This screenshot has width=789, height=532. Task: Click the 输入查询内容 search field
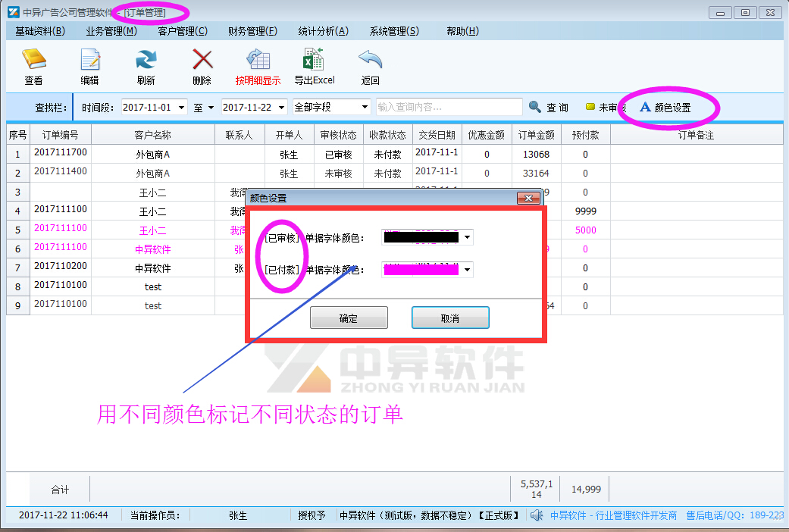tap(449, 107)
